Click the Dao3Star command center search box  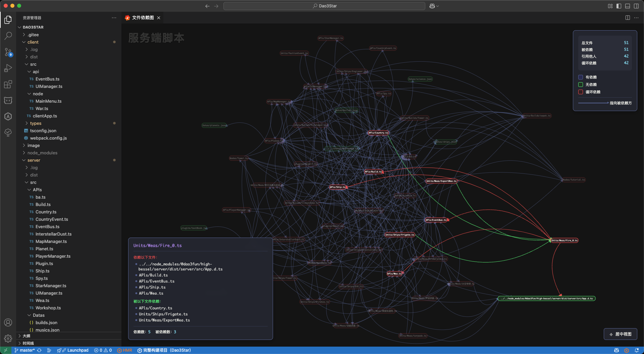coord(324,6)
